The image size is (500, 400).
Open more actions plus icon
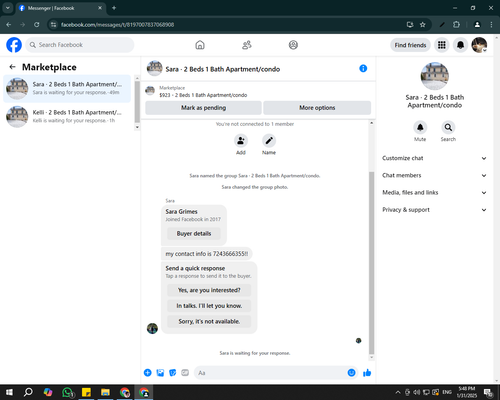point(148,373)
